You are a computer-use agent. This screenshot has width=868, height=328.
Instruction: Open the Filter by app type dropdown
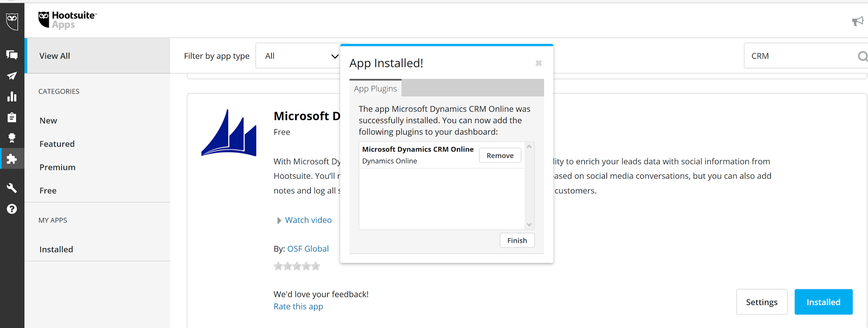point(300,56)
